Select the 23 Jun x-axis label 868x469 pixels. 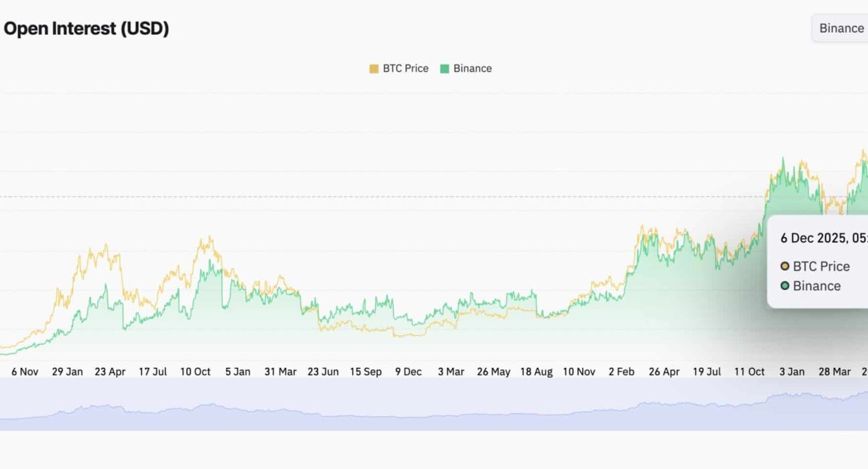click(x=323, y=372)
